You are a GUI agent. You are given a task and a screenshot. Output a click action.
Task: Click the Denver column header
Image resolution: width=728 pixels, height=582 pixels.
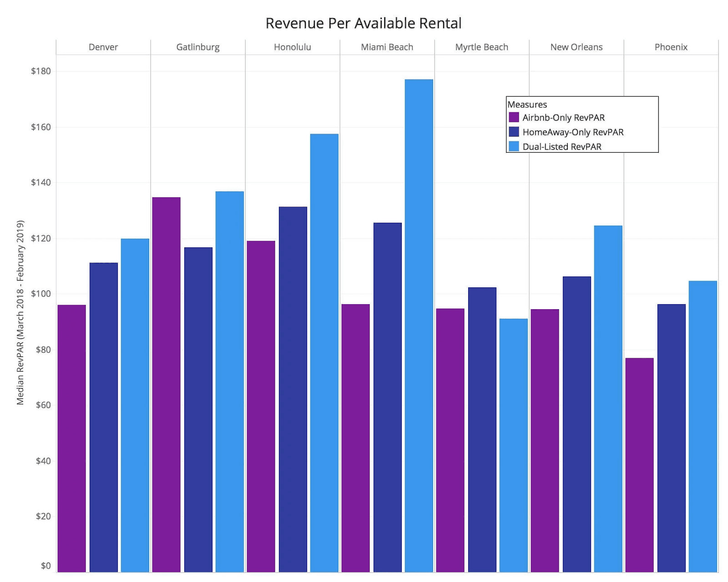(103, 47)
